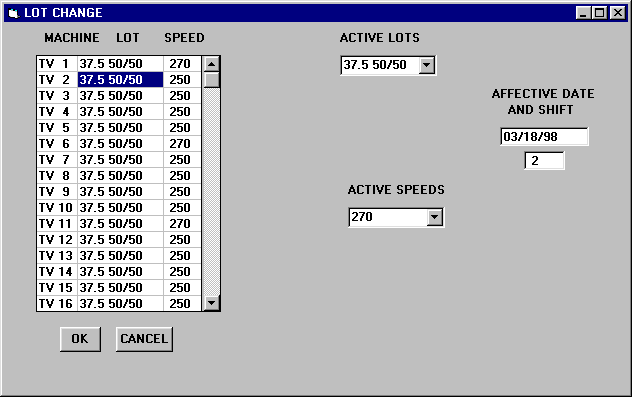
Task: Select lot cell in TV 1 row
Action: pyautogui.click(x=121, y=64)
